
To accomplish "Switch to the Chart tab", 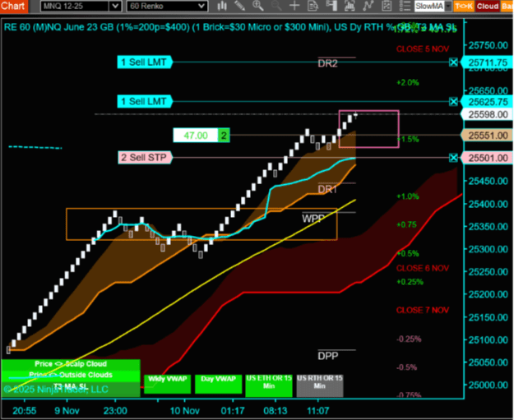I will [13, 6].
